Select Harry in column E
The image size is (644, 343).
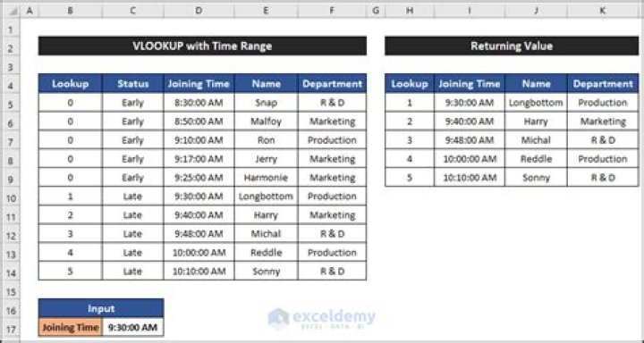pos(267,214)
